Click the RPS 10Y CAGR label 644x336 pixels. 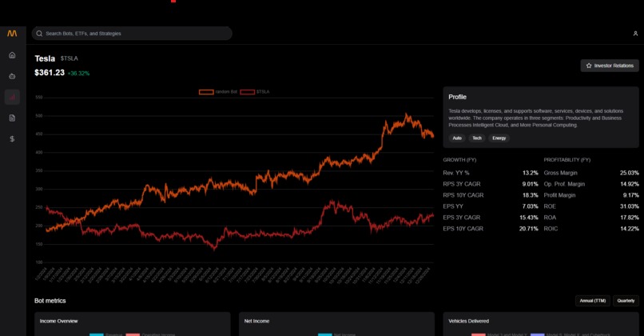tap(463, 195)
